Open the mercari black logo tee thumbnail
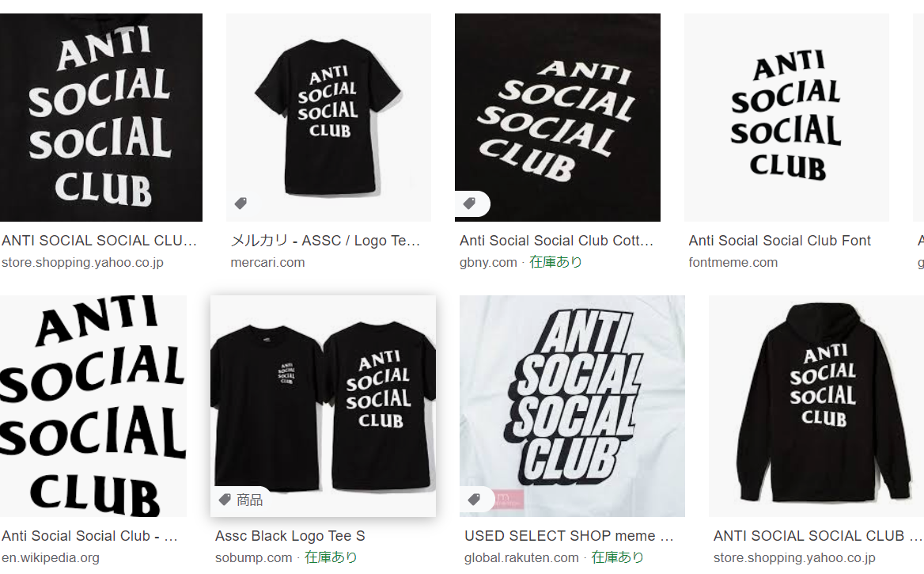The width and height of the screenshot is (924, 574). coord(328,117)
